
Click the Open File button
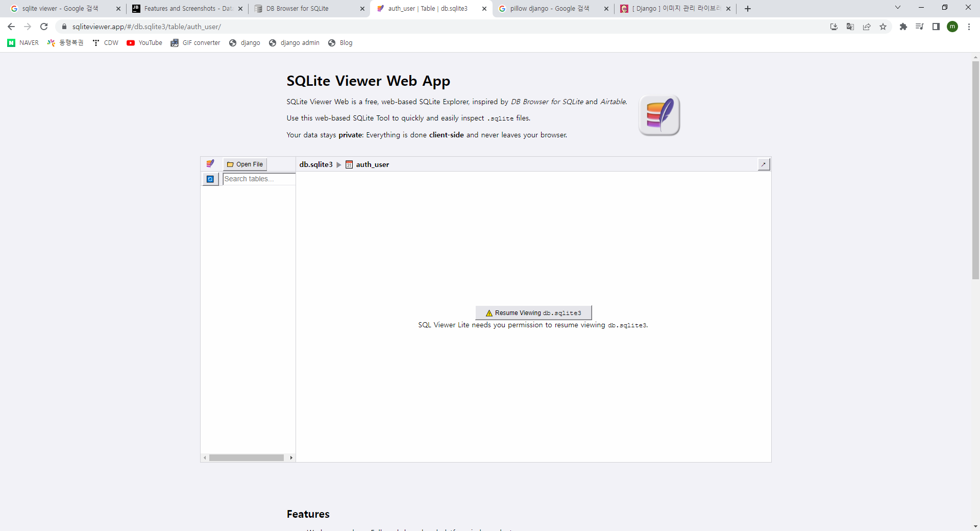click(x=245, y=164)
